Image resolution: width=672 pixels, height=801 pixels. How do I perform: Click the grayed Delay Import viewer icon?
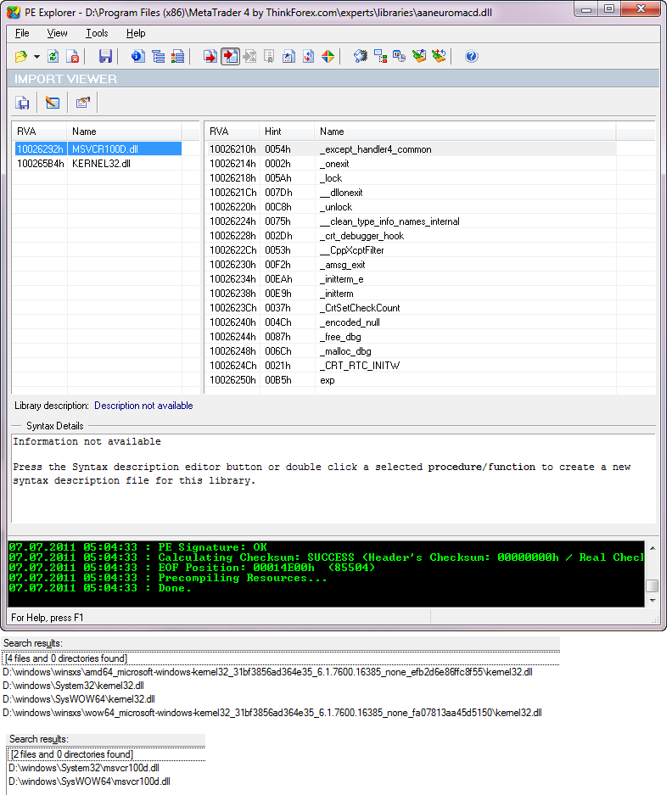(249, 57)
